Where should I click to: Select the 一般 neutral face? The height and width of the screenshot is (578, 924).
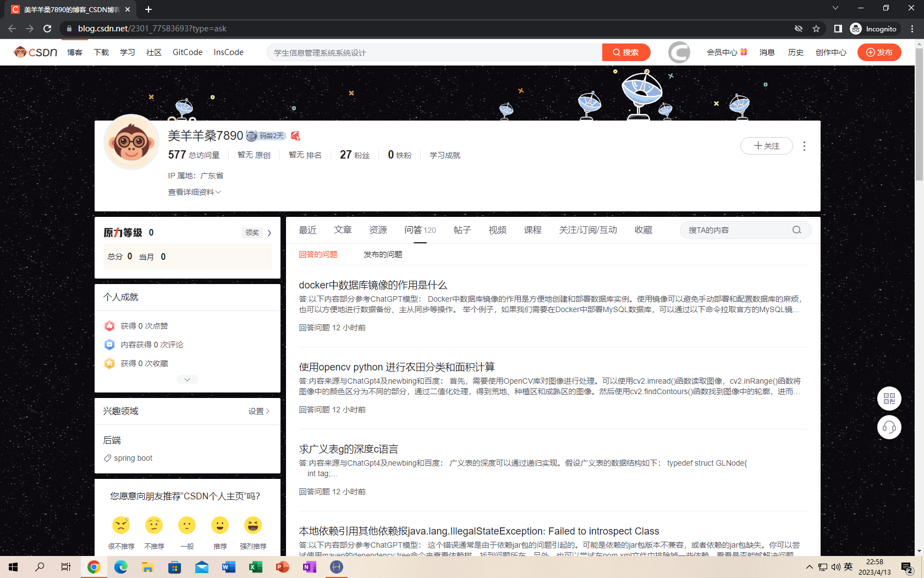[x=187, y=525]
